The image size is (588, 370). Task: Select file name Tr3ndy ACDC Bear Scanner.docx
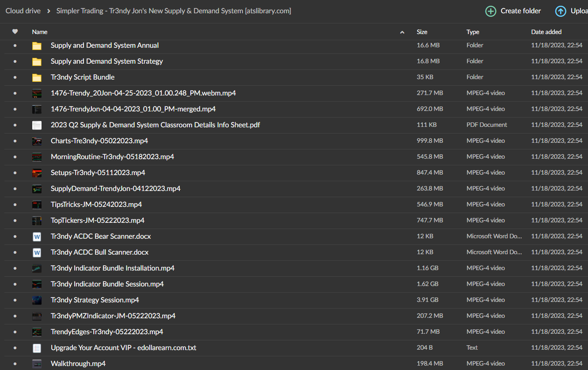coord(101,236)
